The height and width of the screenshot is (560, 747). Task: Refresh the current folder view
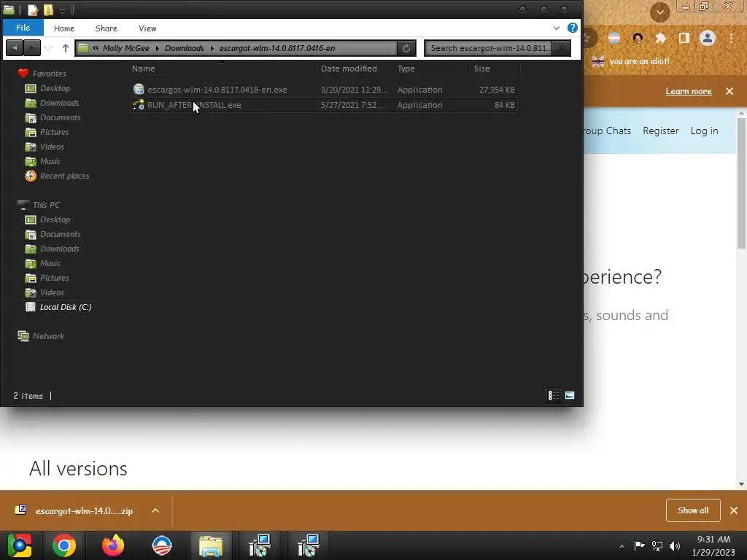pos(406,48)
